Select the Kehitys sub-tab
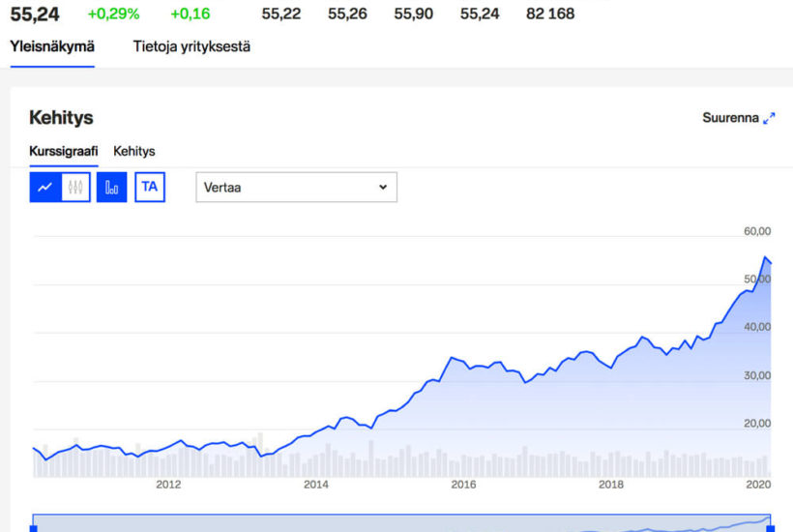Image resolution: width=793 pixels, height=532 pixels. (134, 151)
